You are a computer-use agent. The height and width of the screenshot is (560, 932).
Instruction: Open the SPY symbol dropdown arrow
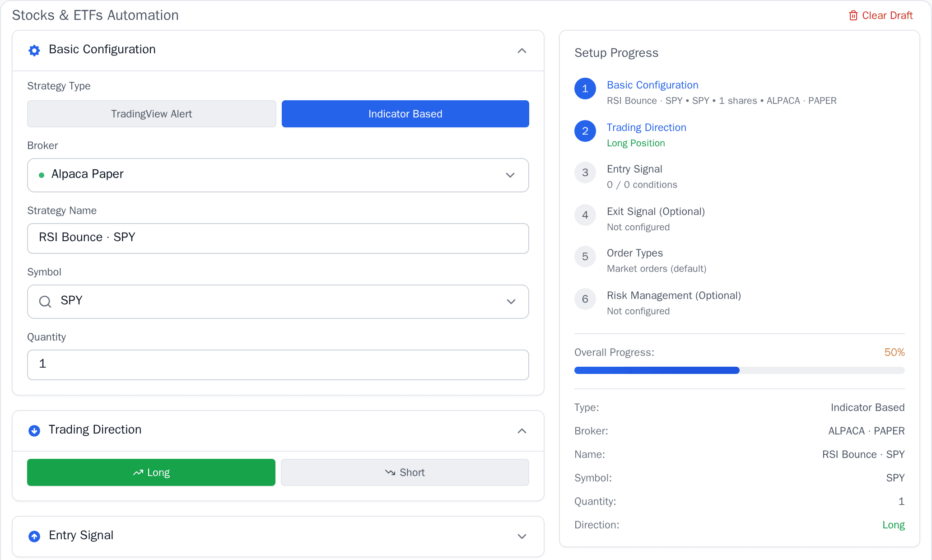(511, 302)
